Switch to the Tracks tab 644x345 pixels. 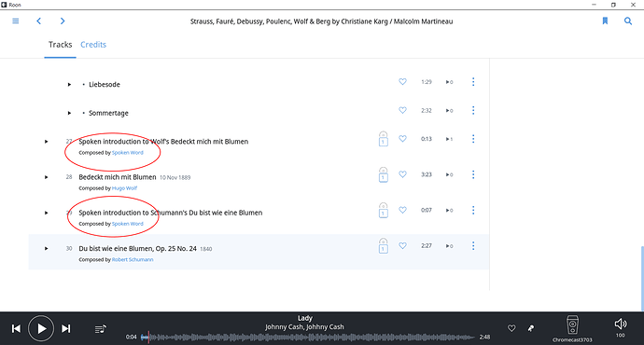pyautogui.click(x=60, y=45)
